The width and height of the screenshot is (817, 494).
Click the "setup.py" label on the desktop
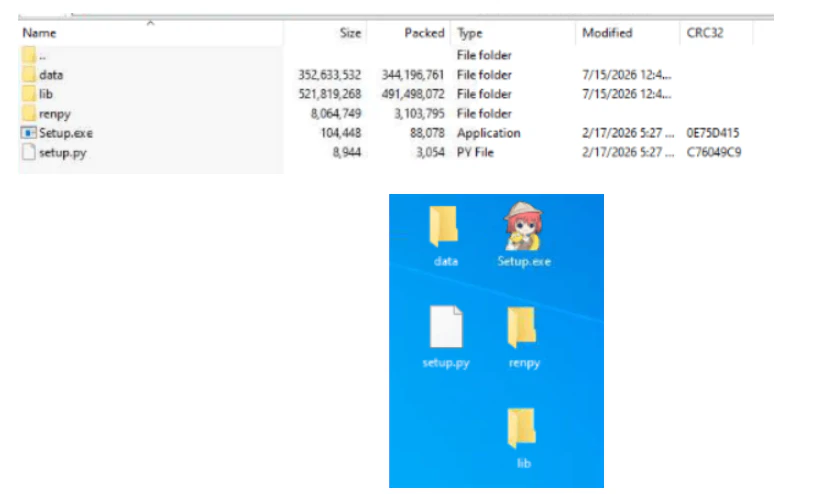click(x=446, y=363)
